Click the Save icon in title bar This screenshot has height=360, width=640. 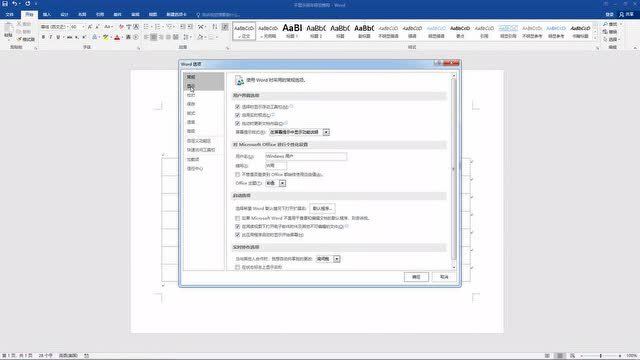click(x=5, y=4)
